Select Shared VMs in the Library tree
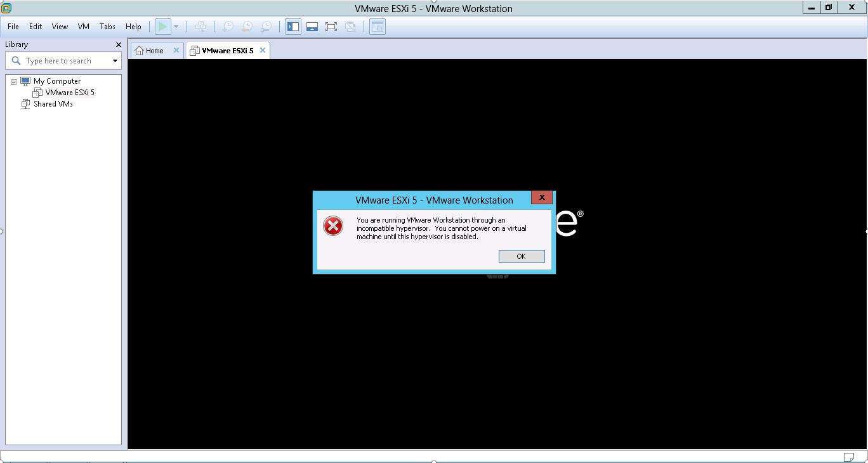Viewport: 868px width, 463px height. 53,104
